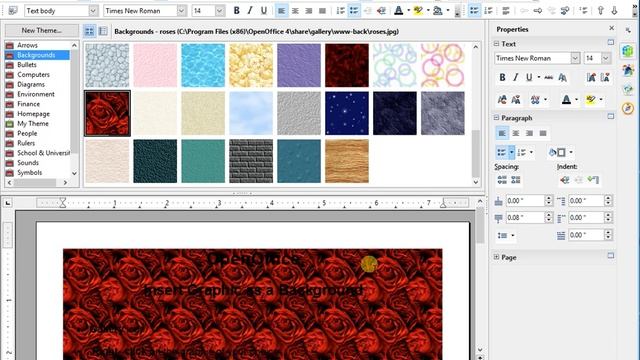Toggle Strikethrough in the Properties sidebar
Screen dimensions: 640x360
[x=549, y=77]
